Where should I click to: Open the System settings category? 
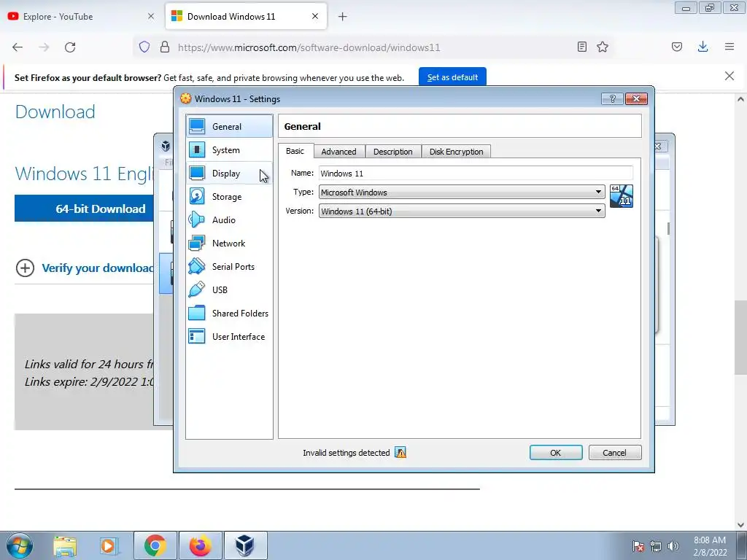pos(229,150)
